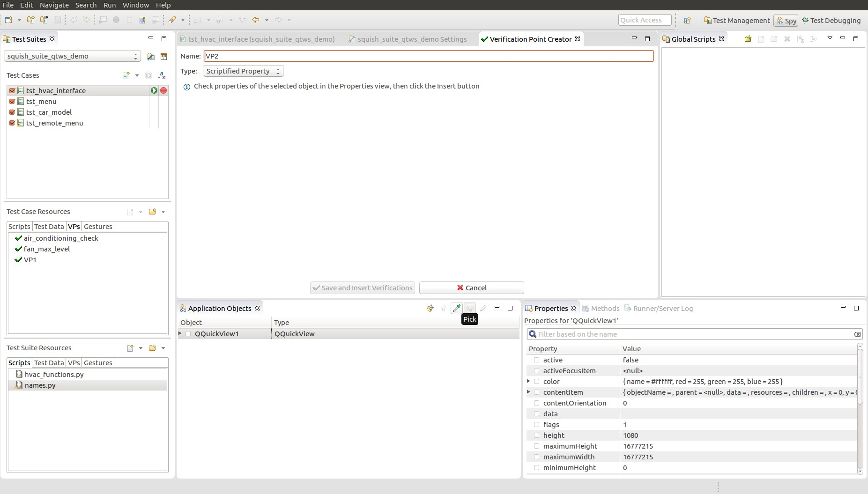This screenshot has width=868, height=494.
Task: Click the Properties panel vertical scrollbar
Action: click(x=860, y=407)
